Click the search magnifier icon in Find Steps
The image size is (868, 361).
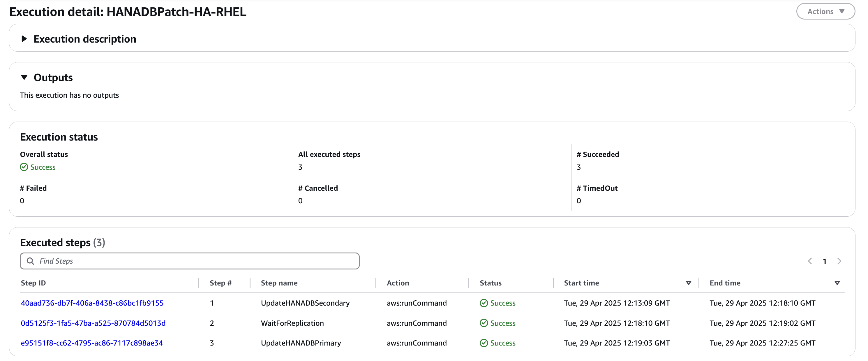coord(30,261)
